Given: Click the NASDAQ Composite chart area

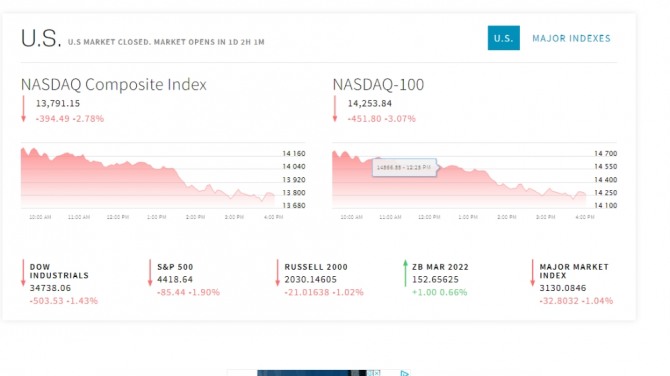Looking at the screenshot, I should pos(148,178).
